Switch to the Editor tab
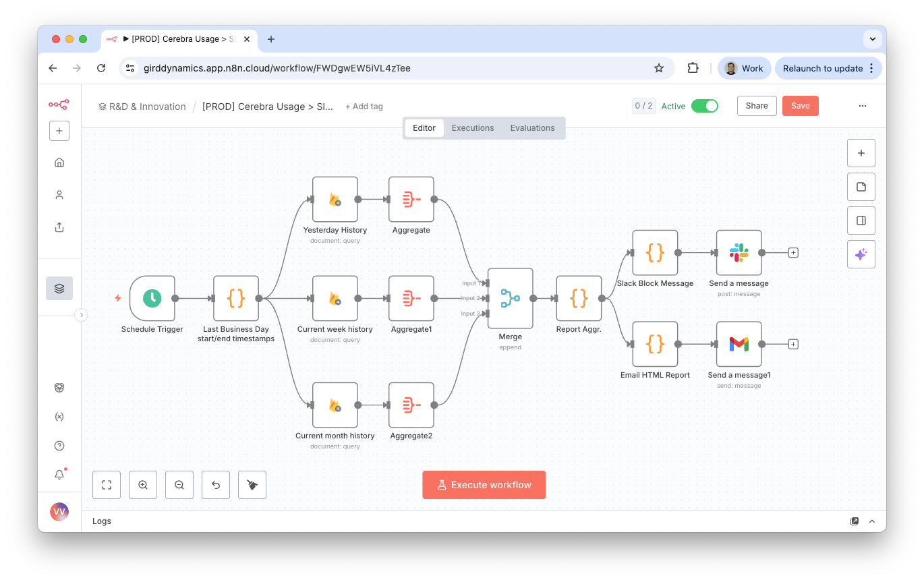This screenshot has width=924, height=582. pos(424,128)
